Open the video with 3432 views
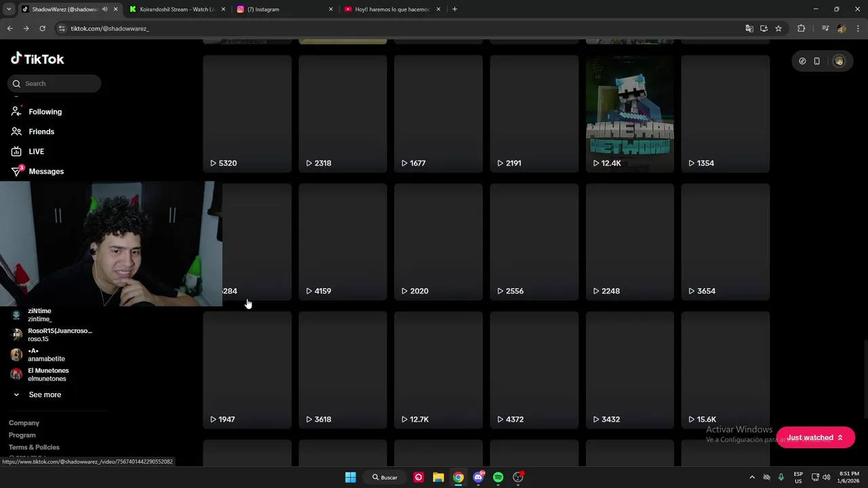 629,369
